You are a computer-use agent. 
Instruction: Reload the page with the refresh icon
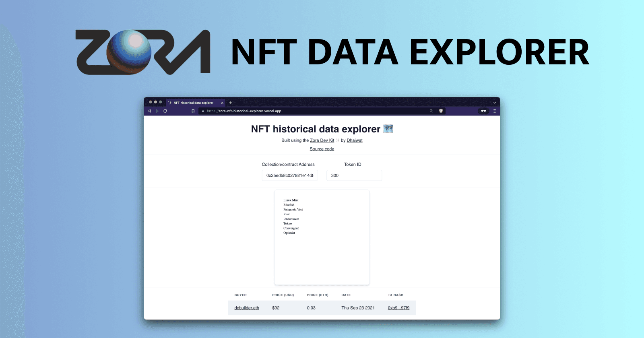(x=165, y=111)
